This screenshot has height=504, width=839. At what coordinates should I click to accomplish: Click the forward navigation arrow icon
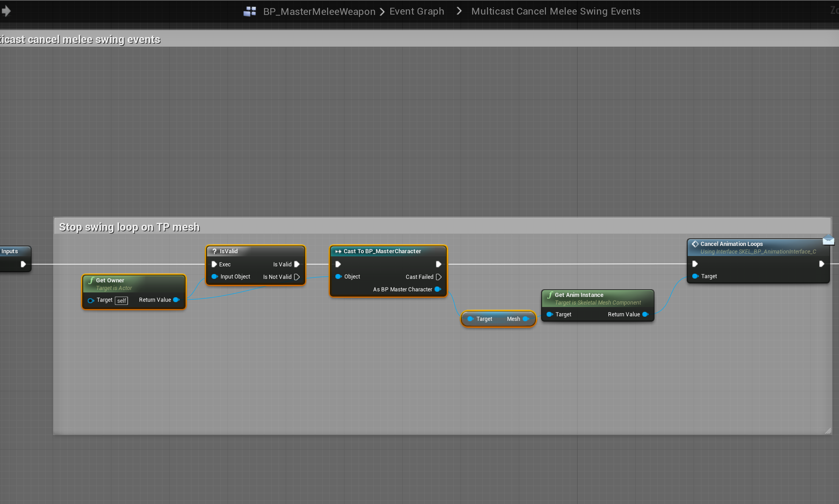point(6,11)
